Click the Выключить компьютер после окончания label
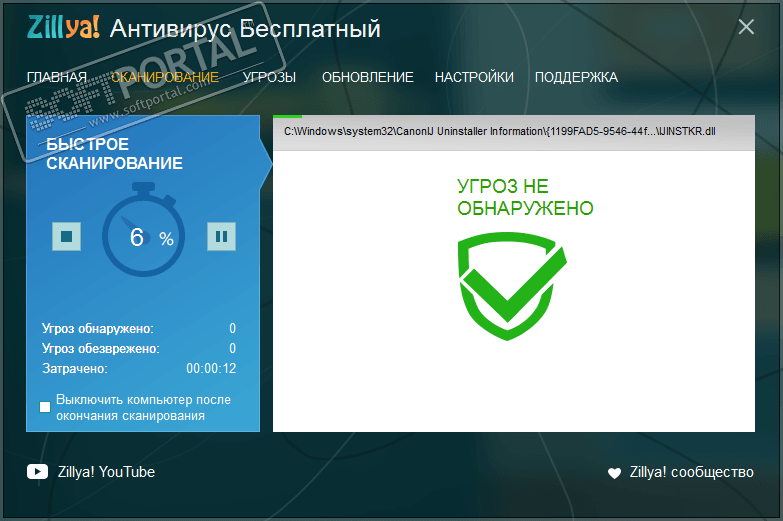Viewport: 783px width, 521px height. 143,408
